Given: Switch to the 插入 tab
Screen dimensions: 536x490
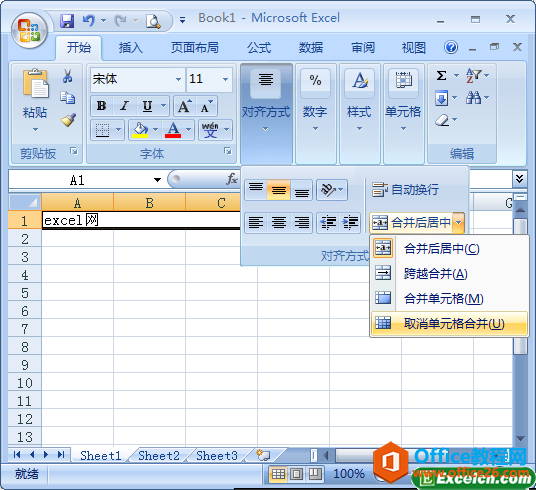Looking at the screenshot, I should click(x=131, y=48).
